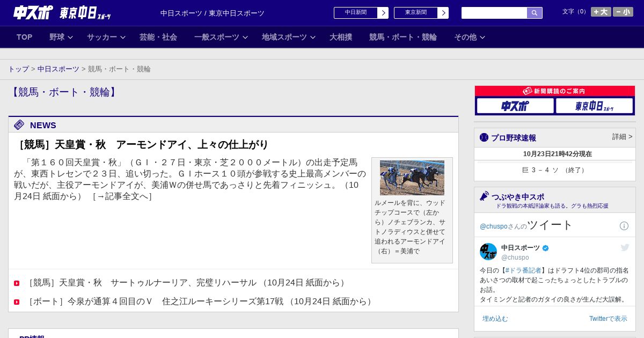644x338 pixels.
Task: Open the 東京新聞 link button
Action: [416, 13]
